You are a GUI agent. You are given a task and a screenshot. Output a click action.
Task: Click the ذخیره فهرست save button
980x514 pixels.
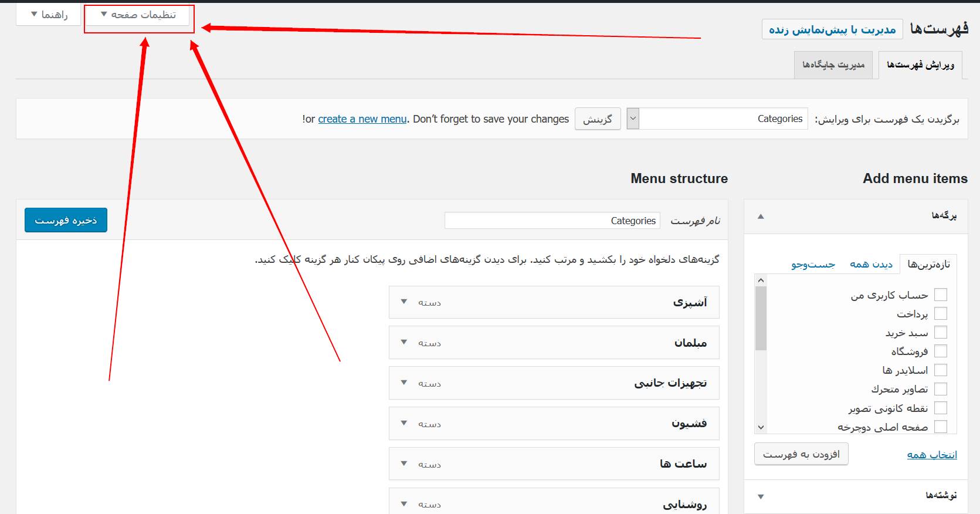point(66,220)
